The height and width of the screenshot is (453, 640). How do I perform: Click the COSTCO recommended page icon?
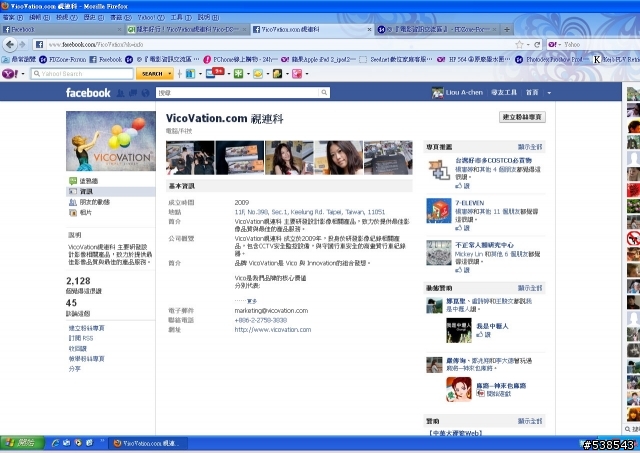pos(439,169)
